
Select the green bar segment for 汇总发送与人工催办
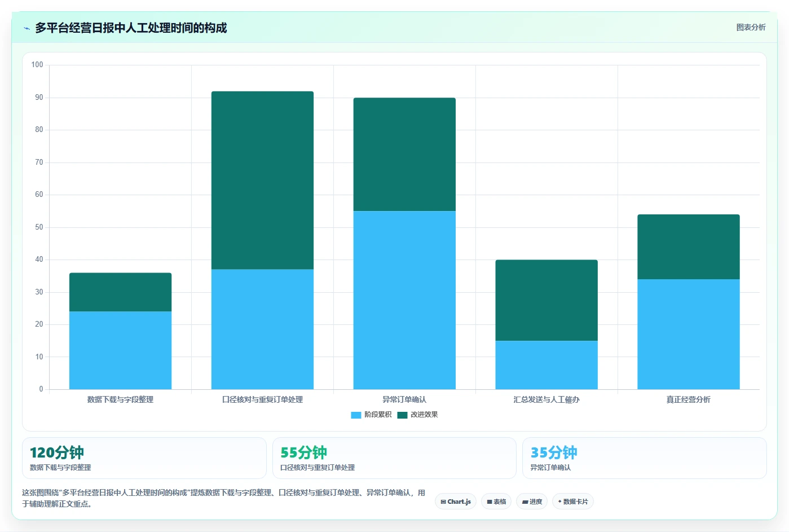(x=546, y=300)
